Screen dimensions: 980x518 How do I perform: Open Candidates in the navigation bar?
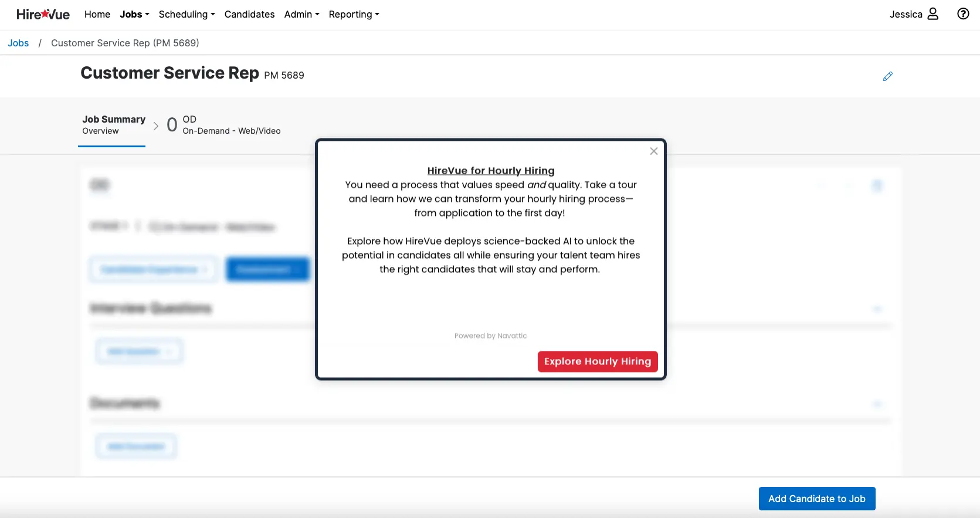pyautogui.click(x=249, y=14)
